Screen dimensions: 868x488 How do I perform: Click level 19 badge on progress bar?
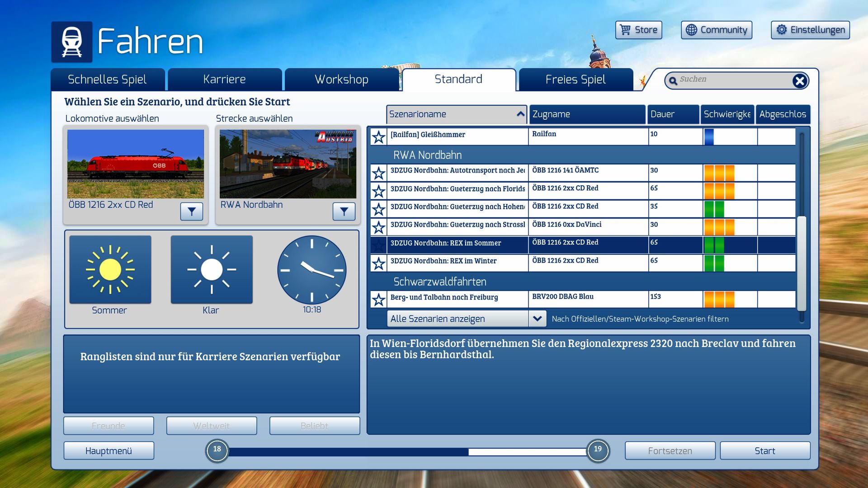(598, 450)
